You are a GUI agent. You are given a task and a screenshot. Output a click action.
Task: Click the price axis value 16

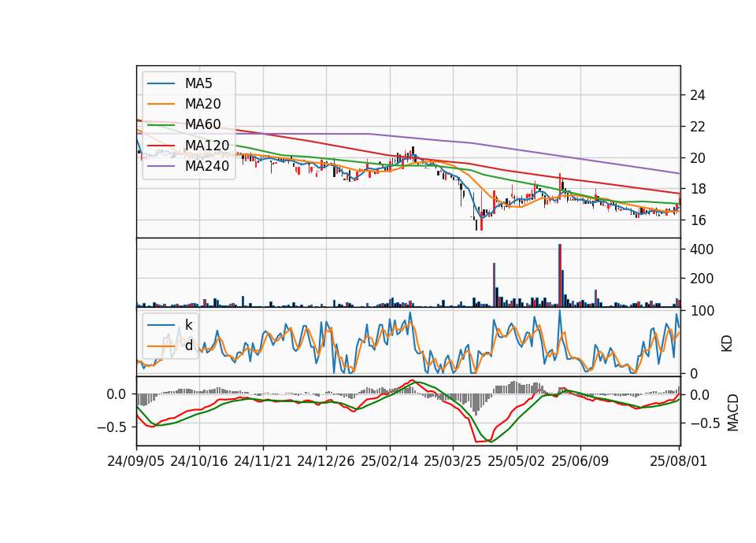698,220
